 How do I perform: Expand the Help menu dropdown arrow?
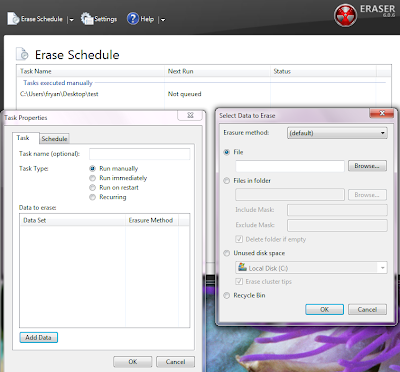(162, 20)
